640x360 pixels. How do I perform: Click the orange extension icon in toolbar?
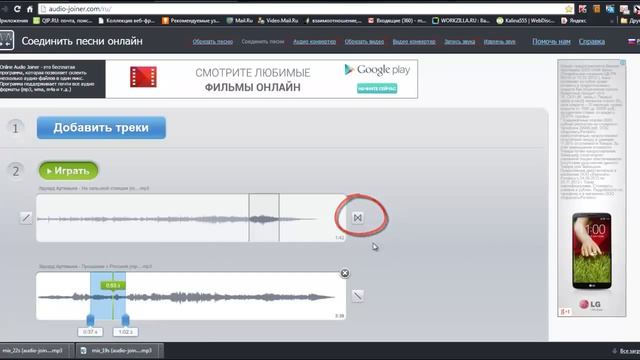(x=596, y=9)
